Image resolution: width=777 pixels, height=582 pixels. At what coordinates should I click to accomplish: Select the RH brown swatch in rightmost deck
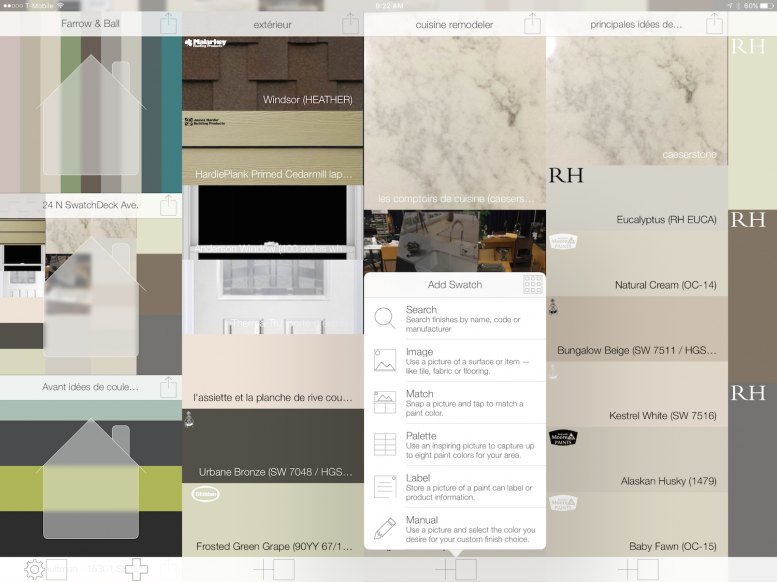pyautogui.click(x=752, y=296)
